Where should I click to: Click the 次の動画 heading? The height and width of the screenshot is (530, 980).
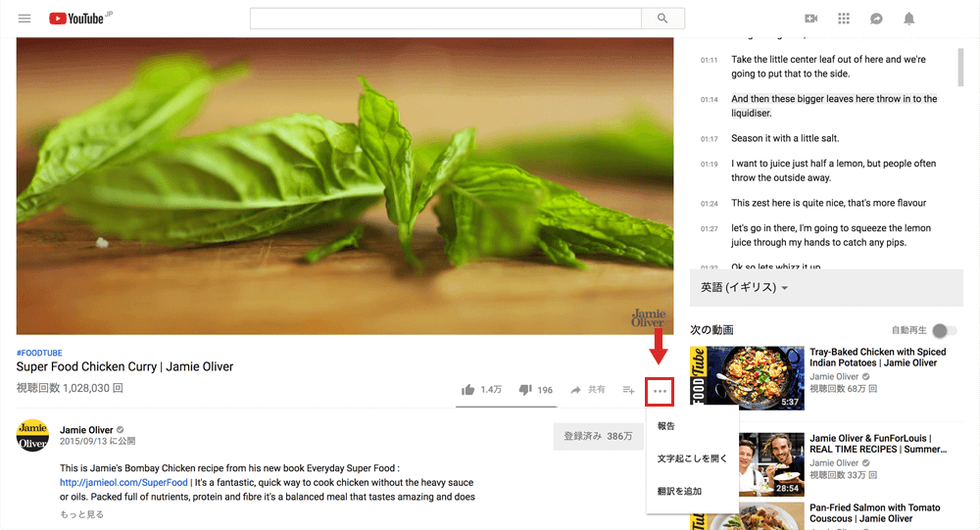[711, 330]
